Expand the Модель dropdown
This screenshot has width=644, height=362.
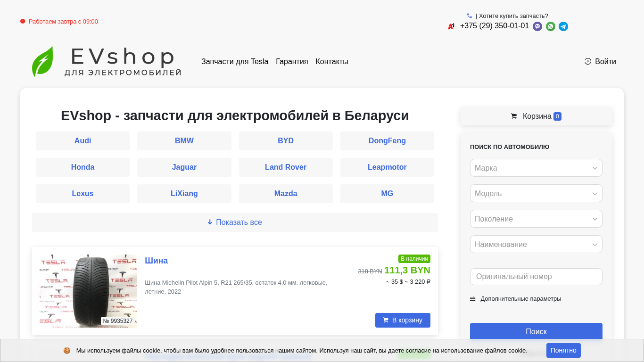[x=536, y=193]
